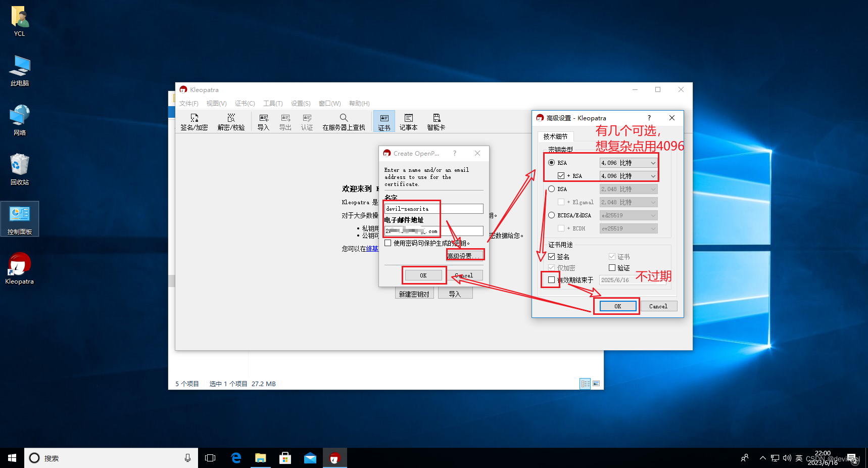Open the Certificates (证书) menu
Image resolution: width=868 pixels, height=468 pixels.
[245, 104]
